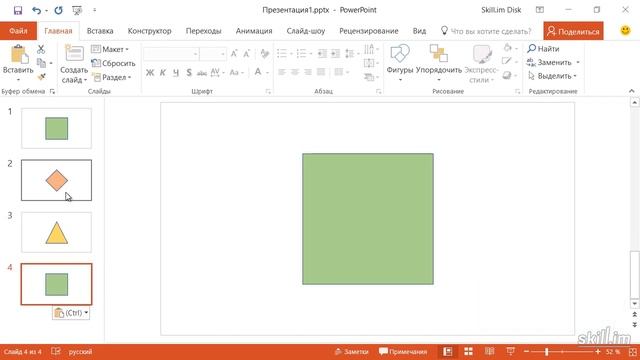The width and height of the screenshot is (640, 360).
Task: Expand the Заменить dropdown arrow
Action: 578,62
